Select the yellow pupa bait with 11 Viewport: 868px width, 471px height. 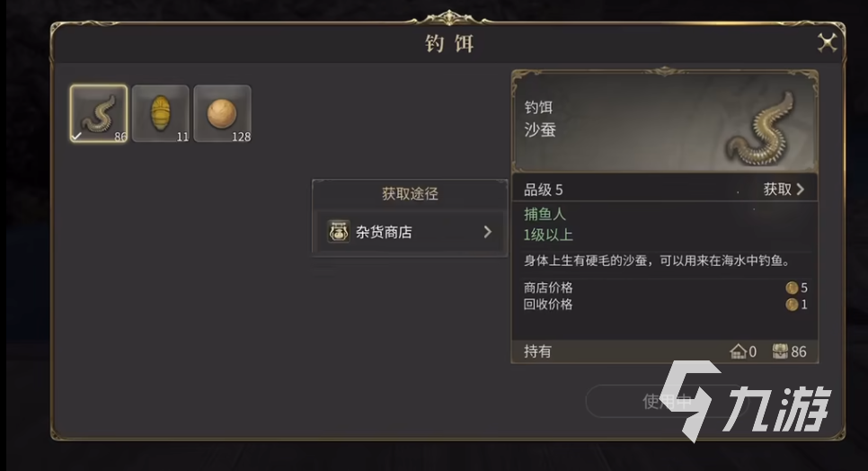[160, 113]
